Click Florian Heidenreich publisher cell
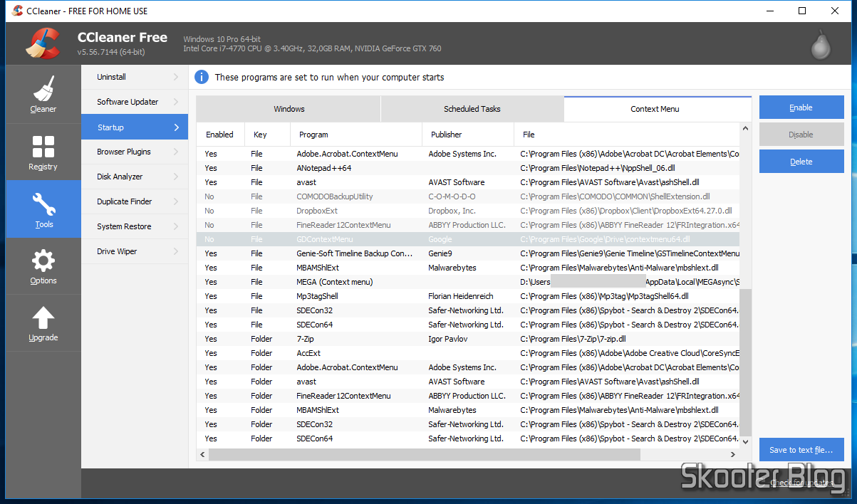Image resolution: width=857 pixels, height=504 pixels. [461, 296]
